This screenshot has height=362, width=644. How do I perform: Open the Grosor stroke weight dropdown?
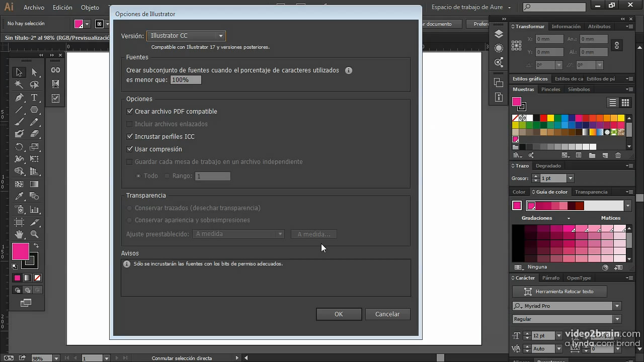pos(570,178)
